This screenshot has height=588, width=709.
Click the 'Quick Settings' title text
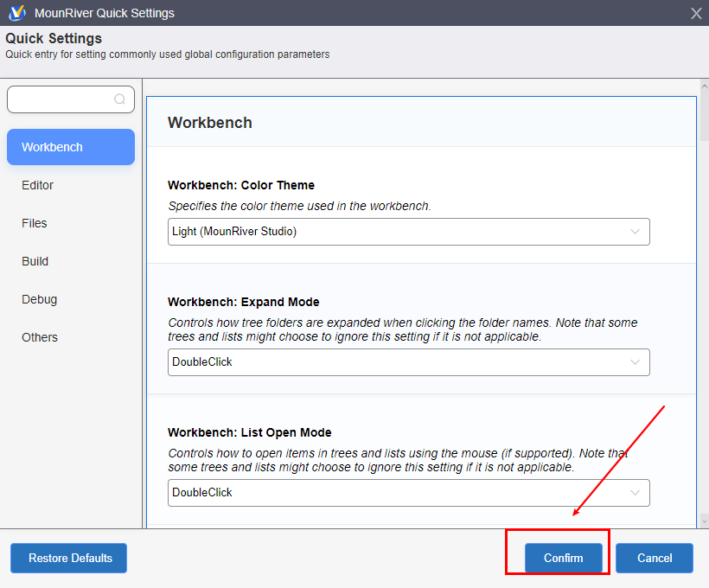click(x=54, y=38)
